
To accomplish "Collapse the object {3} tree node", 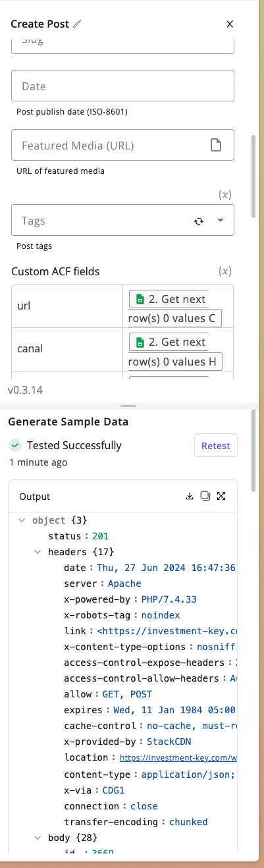I will (23, 520).
